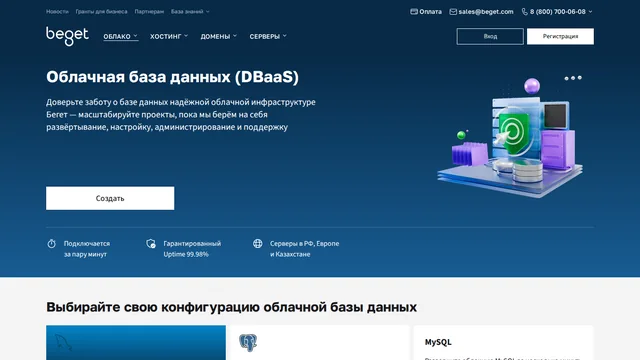Expand the База знаний dropdown
This screenshot has height=360, width=640.
point(190,12)
